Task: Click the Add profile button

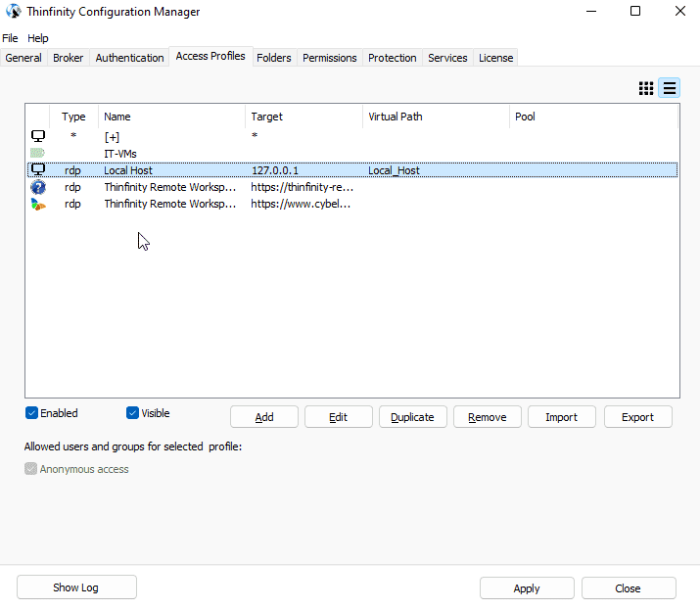Action: coord(264,417)
